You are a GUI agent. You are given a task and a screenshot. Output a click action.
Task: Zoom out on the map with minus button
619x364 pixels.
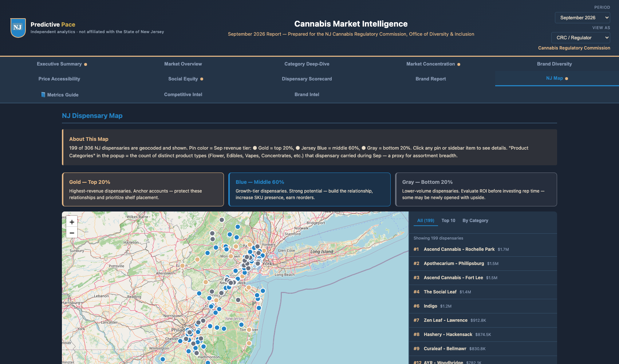pyautogui.click(x=72, y=233)
